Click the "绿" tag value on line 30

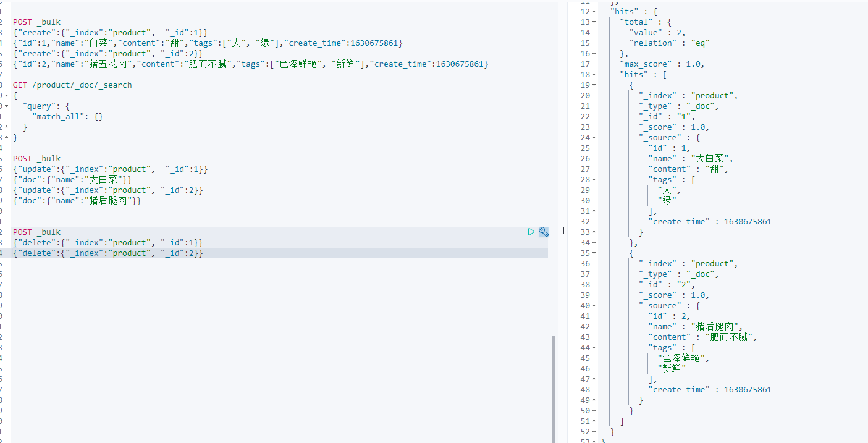coord(667,200)
